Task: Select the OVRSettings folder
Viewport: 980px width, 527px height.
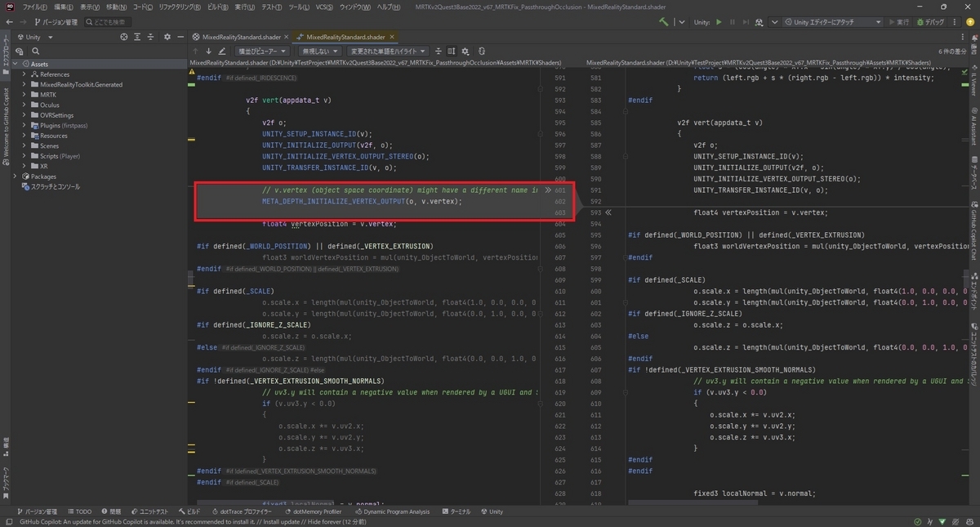Action: 51,115
